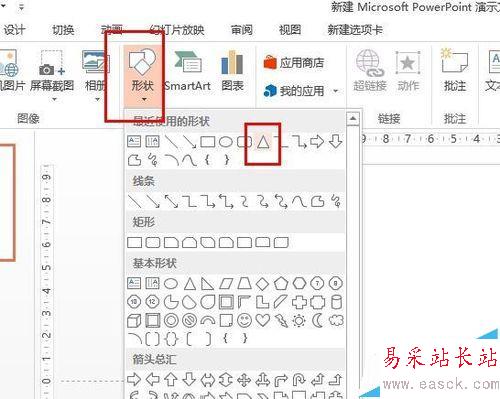This screenshot has width=500, height=399.
Task: Pick right arrow in recently used shapes
Action: click(317, 142)
